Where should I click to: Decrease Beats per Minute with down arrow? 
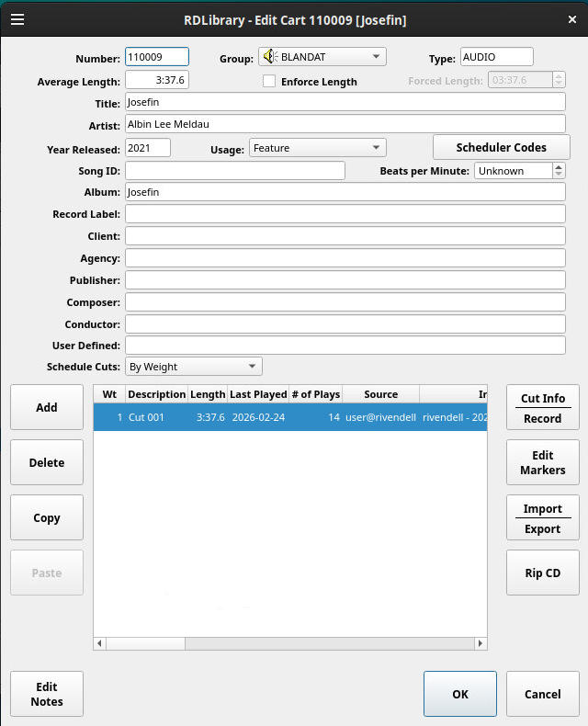(559, 175)
